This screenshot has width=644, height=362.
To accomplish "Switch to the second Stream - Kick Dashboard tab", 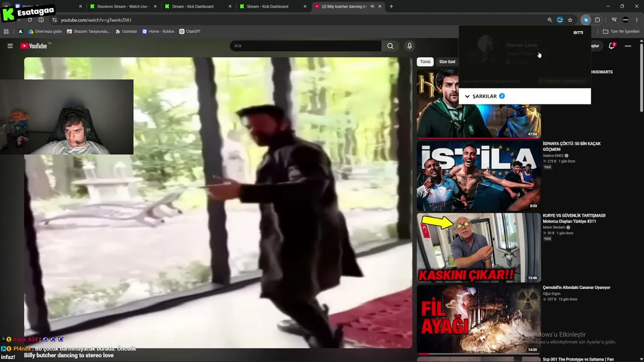I will coord(273,7).
